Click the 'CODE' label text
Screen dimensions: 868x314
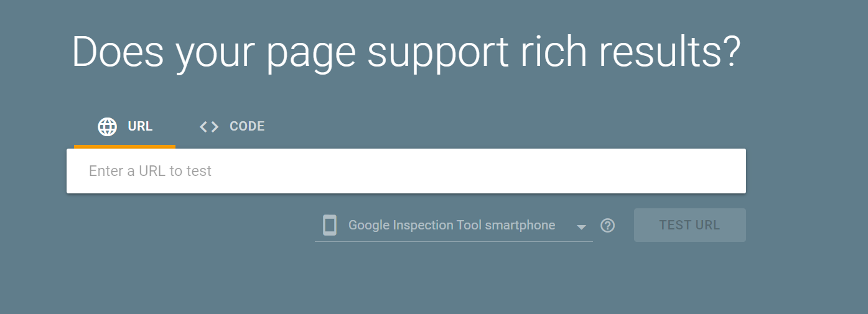(x=247, y=126)
